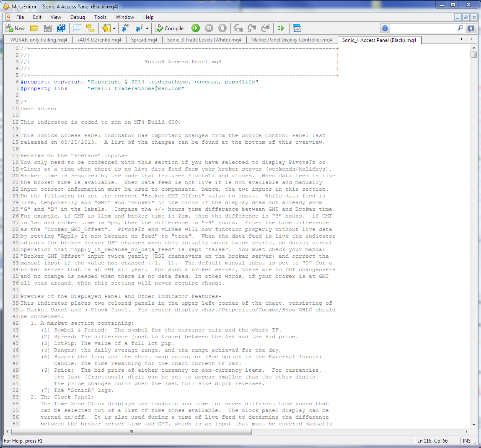This screenshot has height=448, width=481.
Task: Expand the function list dropdown arrow
Action: (x=147, y=28)
